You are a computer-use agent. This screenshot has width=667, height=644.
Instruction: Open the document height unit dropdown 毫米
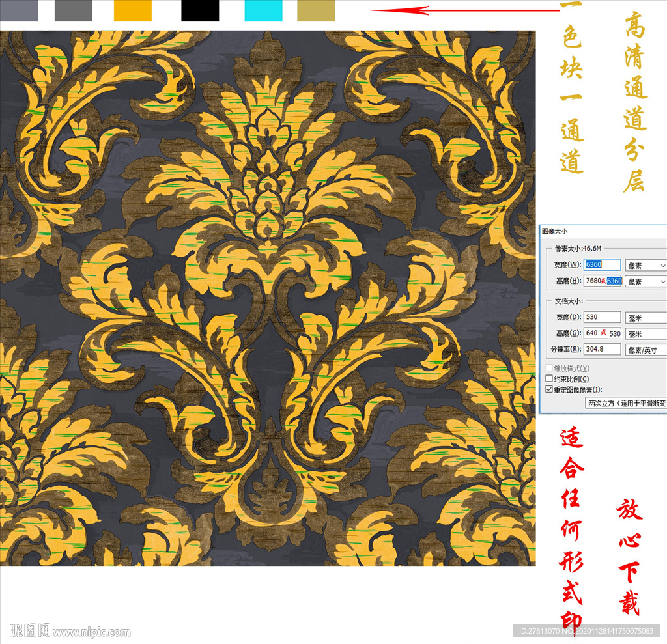646,334
